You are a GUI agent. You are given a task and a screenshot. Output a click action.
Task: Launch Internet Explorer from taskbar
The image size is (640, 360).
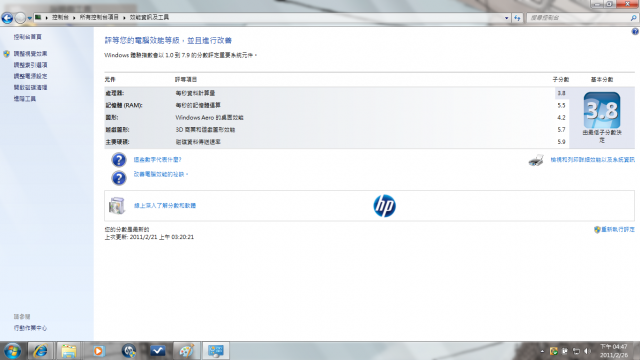[40, 351]
